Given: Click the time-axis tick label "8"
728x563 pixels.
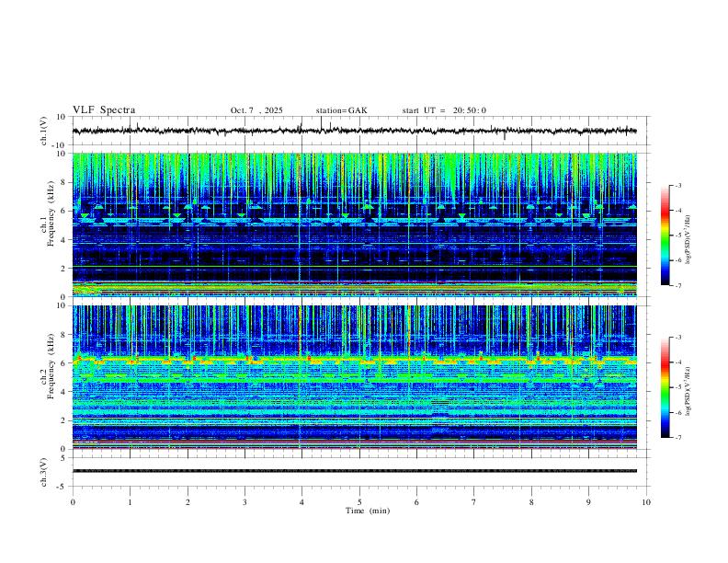Looking at the screenshot, I should pos(531,502).
